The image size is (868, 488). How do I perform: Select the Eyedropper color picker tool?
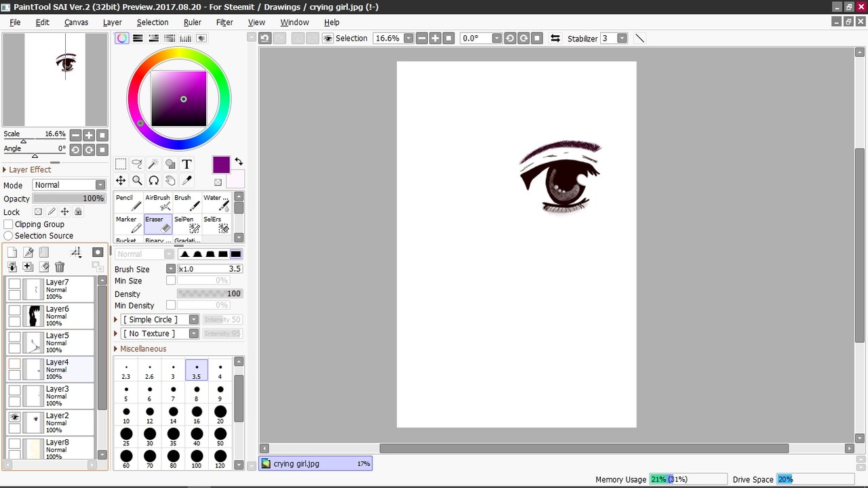point(186,180)
